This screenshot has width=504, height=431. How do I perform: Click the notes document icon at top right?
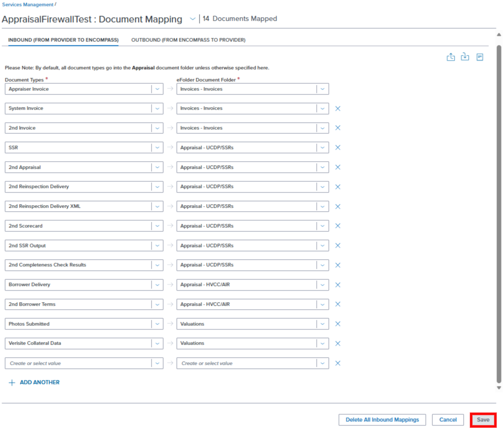click(480, 57)
